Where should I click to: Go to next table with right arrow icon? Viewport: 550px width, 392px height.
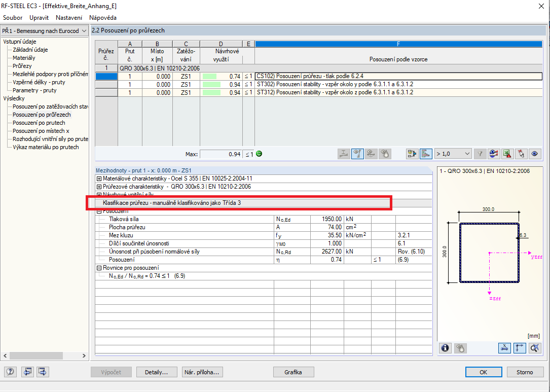tap(43, 372)
